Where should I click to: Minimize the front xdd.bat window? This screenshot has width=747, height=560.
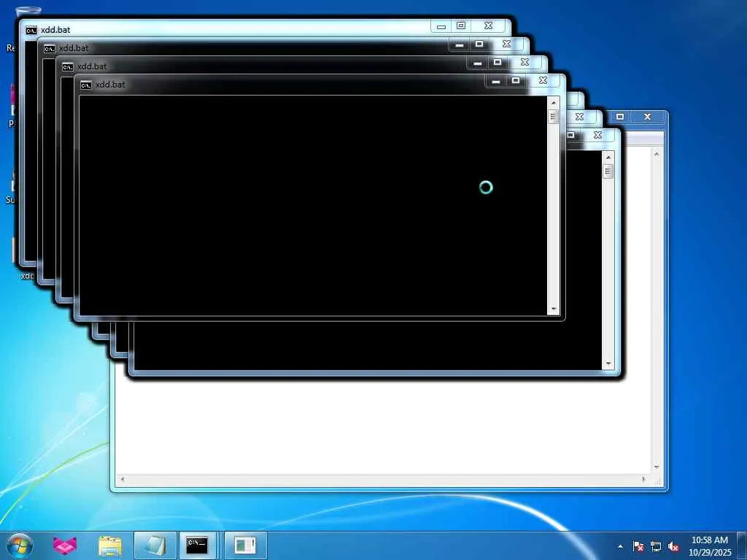[495, 81]
